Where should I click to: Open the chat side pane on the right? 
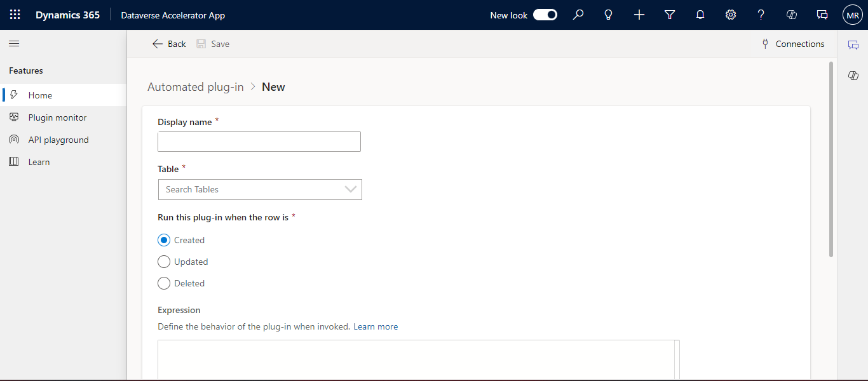pos(853,44)
